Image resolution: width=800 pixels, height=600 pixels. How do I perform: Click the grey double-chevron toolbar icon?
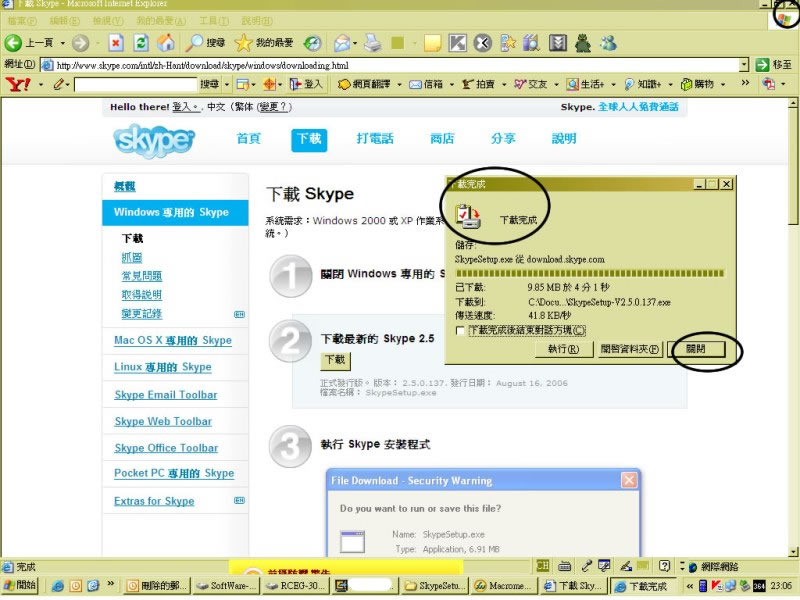pyautogui.click(x=558, y=43)
